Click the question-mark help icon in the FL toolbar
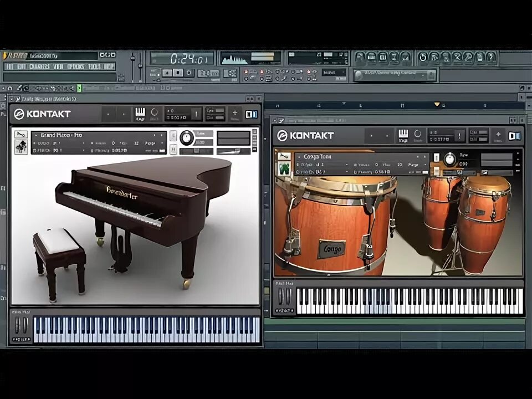The height and width of the screenshot is (399, 532). point(491,57)
